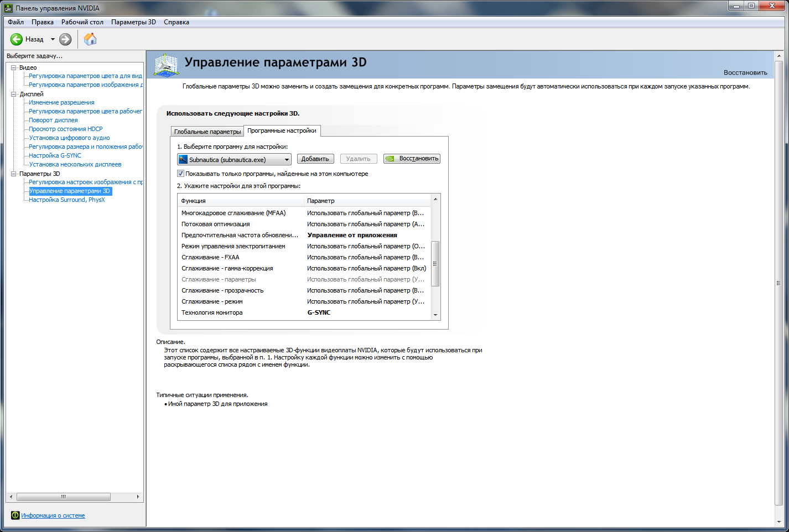Open the Справка menu
This screenshot has width=789, height=532.
(177, 22)
